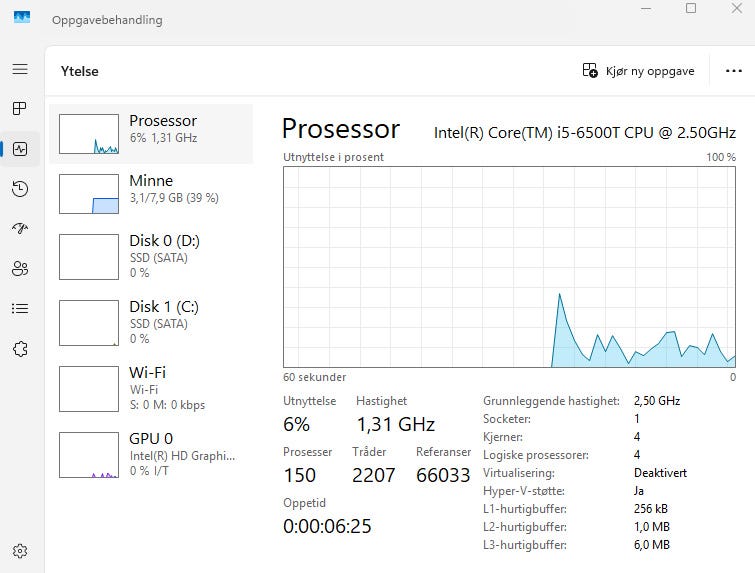Open the Startup apps icon in sidebar
Screen dimensions: 755x573
click(x=20, y=228)
